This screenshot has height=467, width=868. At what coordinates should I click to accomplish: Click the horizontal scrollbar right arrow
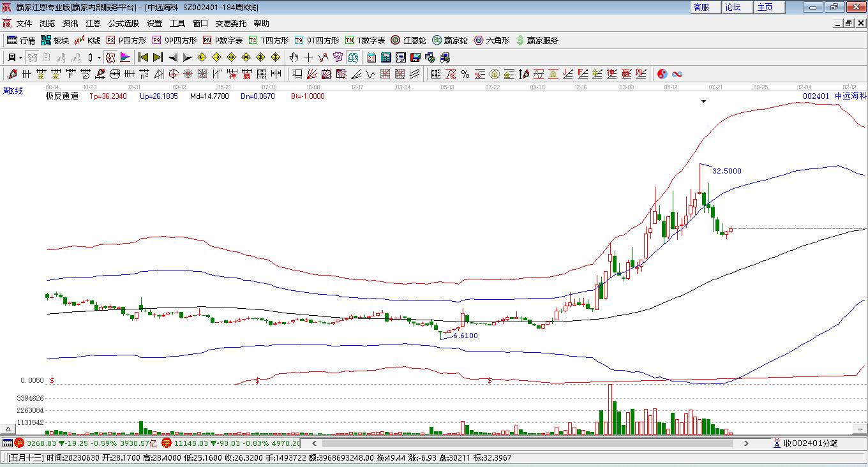[746, 443]
